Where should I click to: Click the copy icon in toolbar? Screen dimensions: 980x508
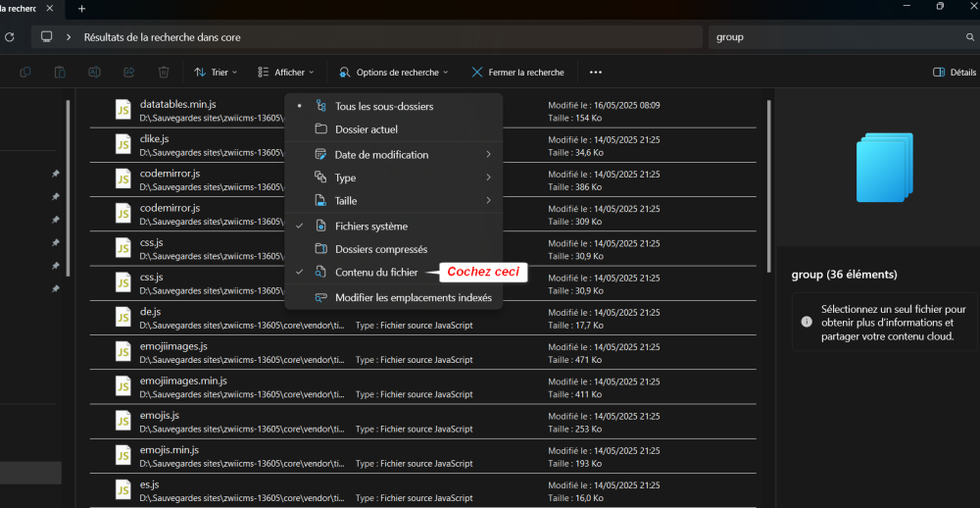click(x=25, y=73)
